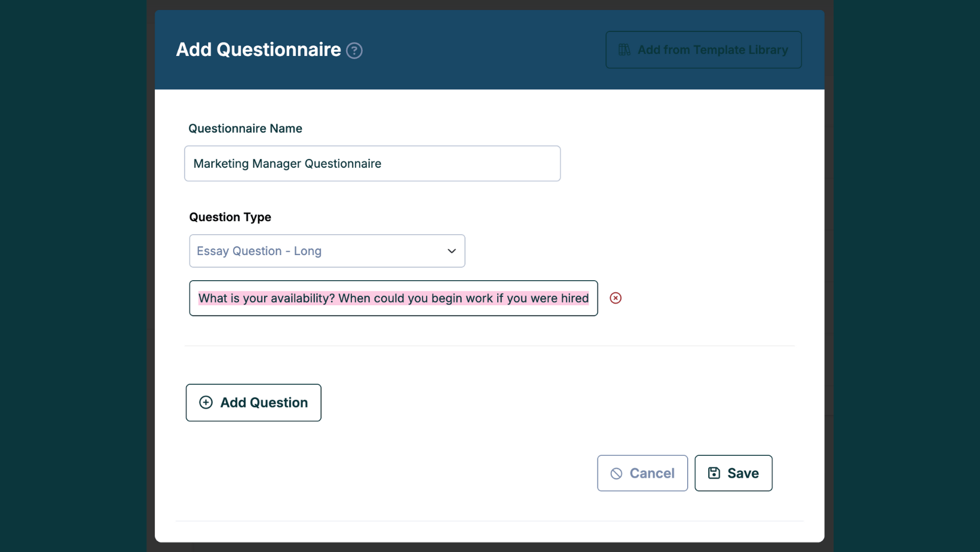This screenshot has width=980, height=552.
Task: Click Add from Template Library
Action: (x=703, y=50)
